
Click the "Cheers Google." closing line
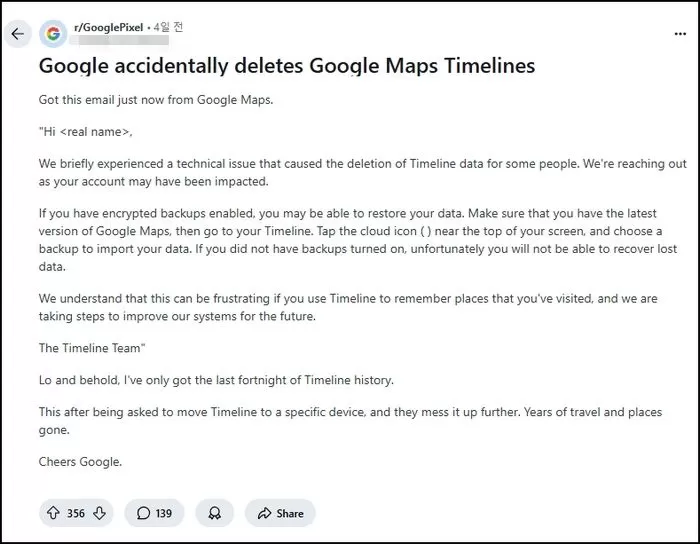point(80,461)
